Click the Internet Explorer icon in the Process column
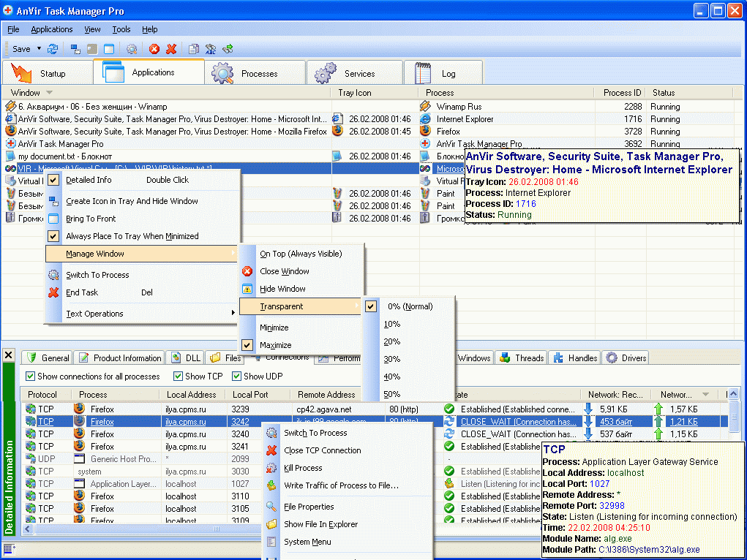 pos(425,118)
